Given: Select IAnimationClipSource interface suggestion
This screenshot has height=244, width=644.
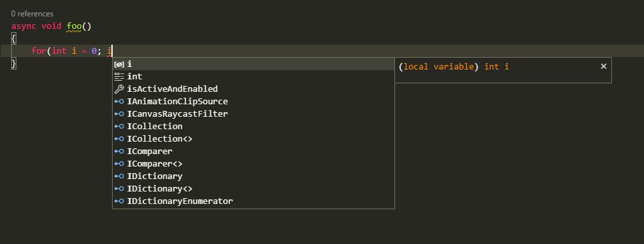Looking at the screenshot, I should [x=254, y=101].
